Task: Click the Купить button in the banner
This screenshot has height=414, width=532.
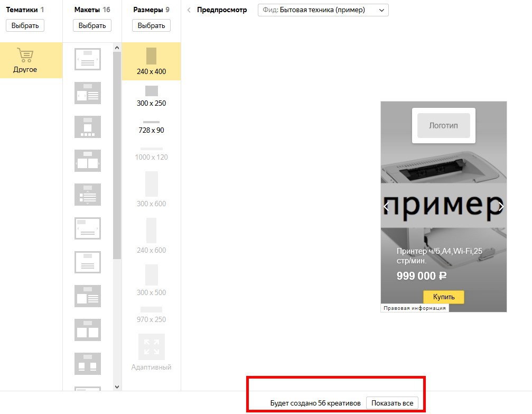Action: tap(443, 297)
